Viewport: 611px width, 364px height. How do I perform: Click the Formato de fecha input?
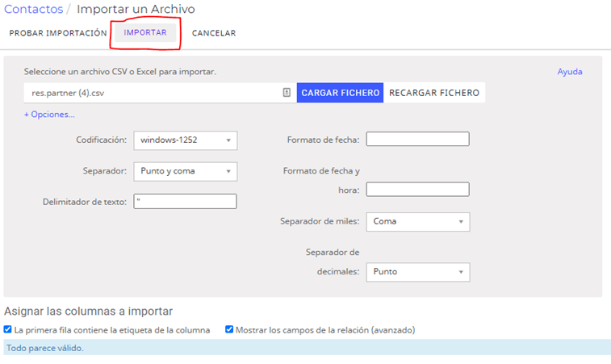point(418,139)
